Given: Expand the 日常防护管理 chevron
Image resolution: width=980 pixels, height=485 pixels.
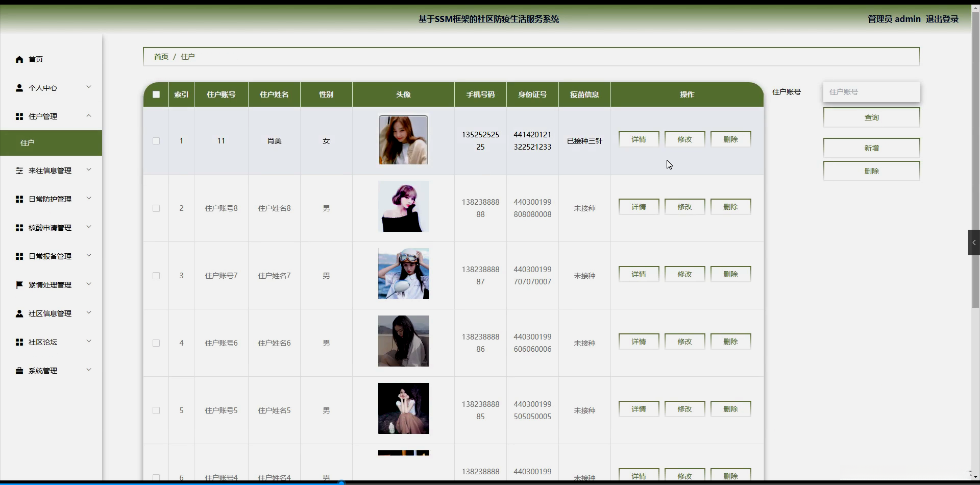Looking at the screenshot, I should tap(89, 199).
